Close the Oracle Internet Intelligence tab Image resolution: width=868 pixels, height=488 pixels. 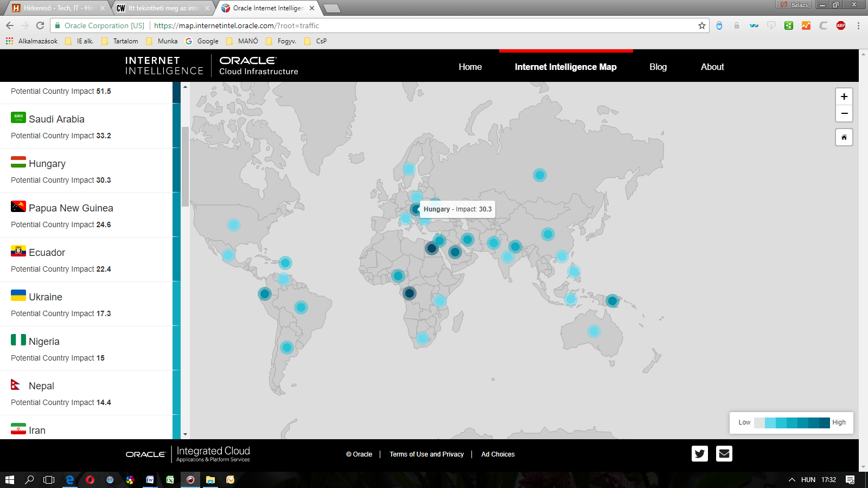tap(312, 8)
